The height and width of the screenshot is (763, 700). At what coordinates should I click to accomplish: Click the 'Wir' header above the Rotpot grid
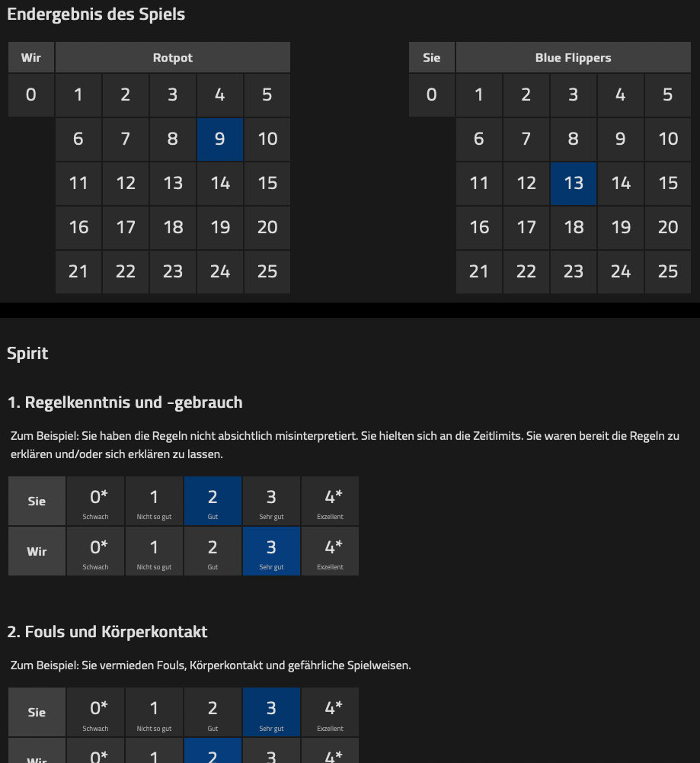tap(30, 57)
